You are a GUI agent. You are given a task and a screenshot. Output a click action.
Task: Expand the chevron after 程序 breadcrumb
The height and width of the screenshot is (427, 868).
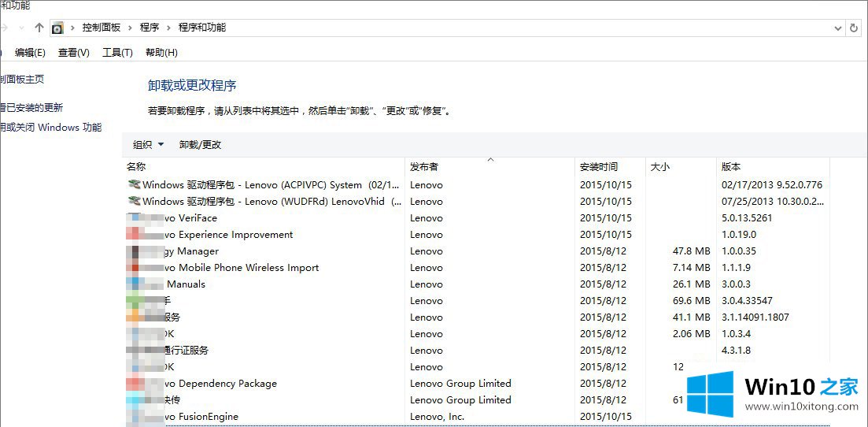(x=169, y=27)
